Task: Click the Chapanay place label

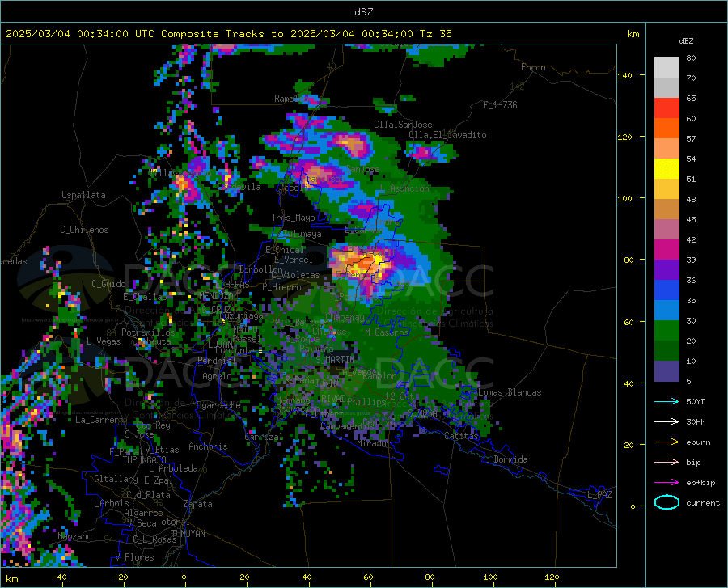Action: pyautogui.click(x=345, y=317)
